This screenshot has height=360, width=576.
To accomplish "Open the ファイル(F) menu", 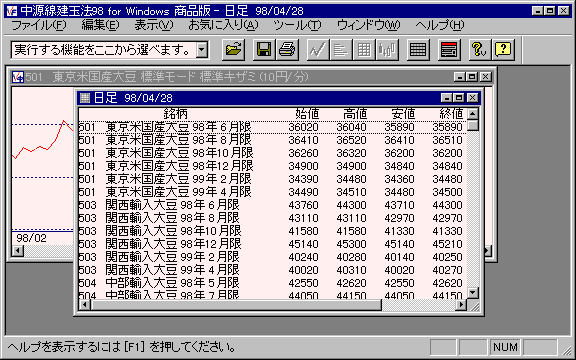I will [x=39, y=25].
